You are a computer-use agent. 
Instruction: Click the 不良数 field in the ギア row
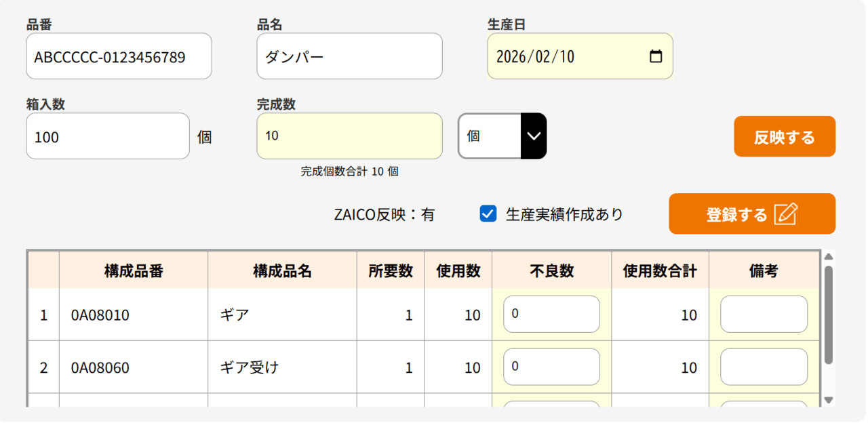551,315
